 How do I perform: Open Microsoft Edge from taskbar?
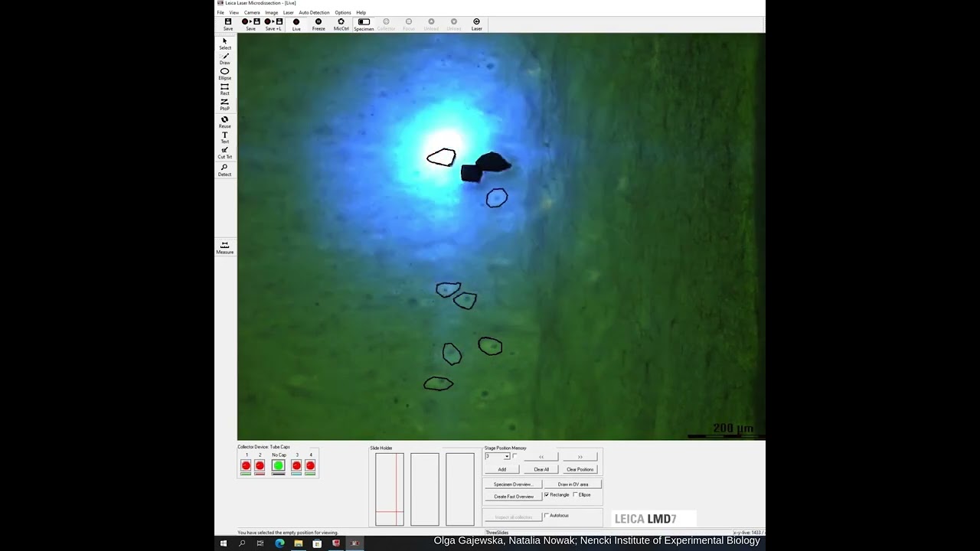click(279, 543)
